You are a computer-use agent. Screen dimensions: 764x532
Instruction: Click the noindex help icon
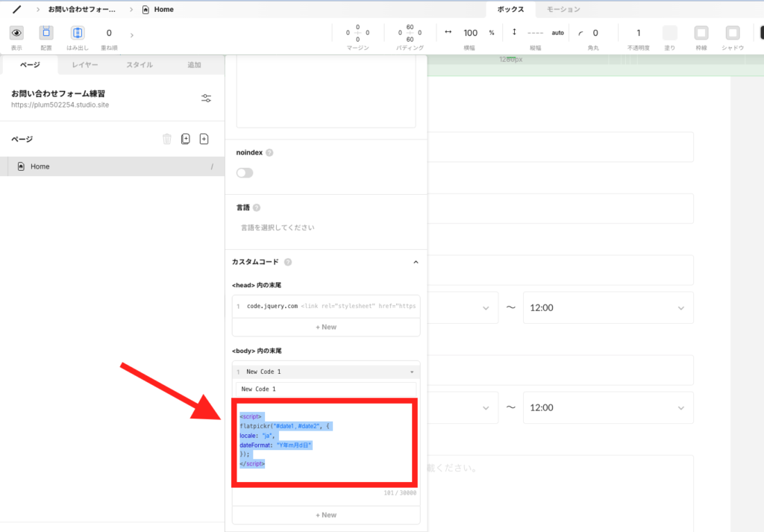pos(269,152)
